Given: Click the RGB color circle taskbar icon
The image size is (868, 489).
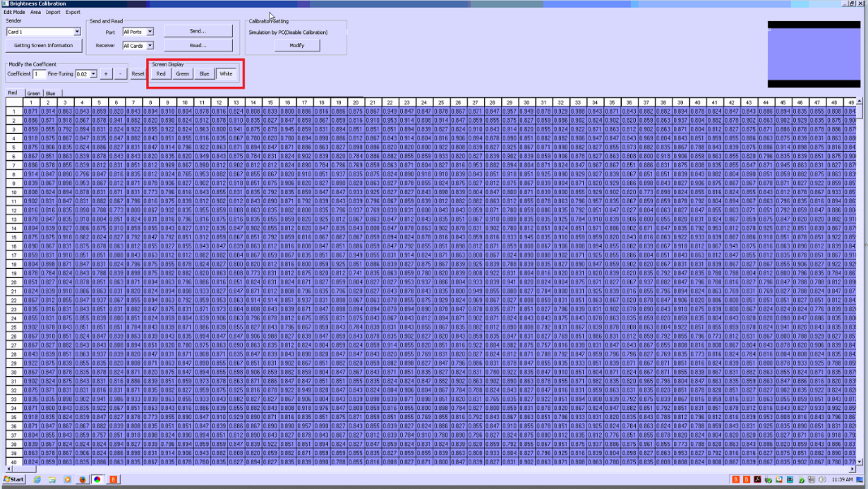Looking at the screenshot, I should [97, 479].
